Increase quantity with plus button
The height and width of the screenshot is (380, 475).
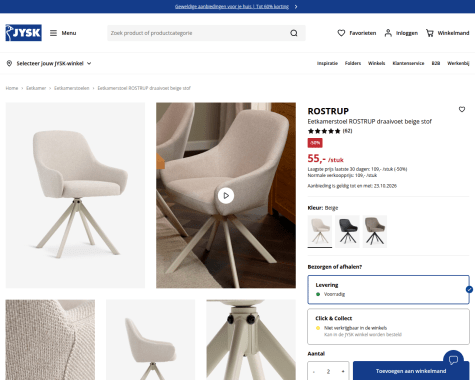pyautogui.click(x=343, y=371)
